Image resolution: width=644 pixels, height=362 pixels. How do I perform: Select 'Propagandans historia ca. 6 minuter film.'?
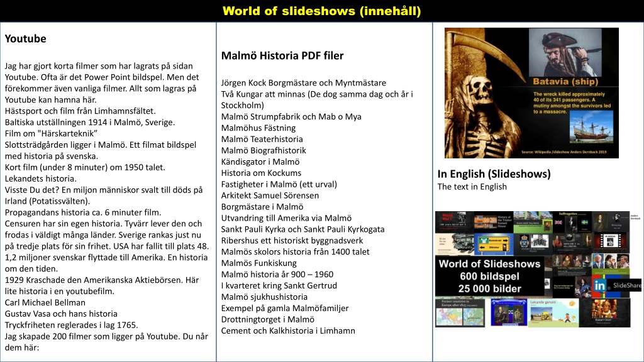tap(82, 212)
